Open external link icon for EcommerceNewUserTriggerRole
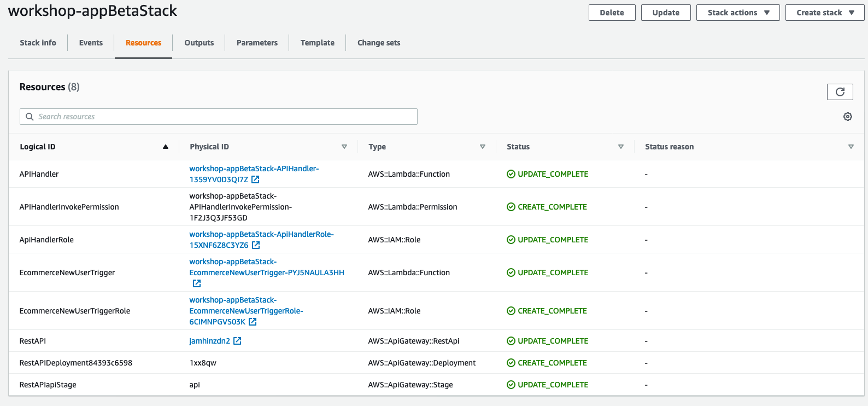This screenshot has width=868, height=406. pyautogui.click(x=253, y=322)
